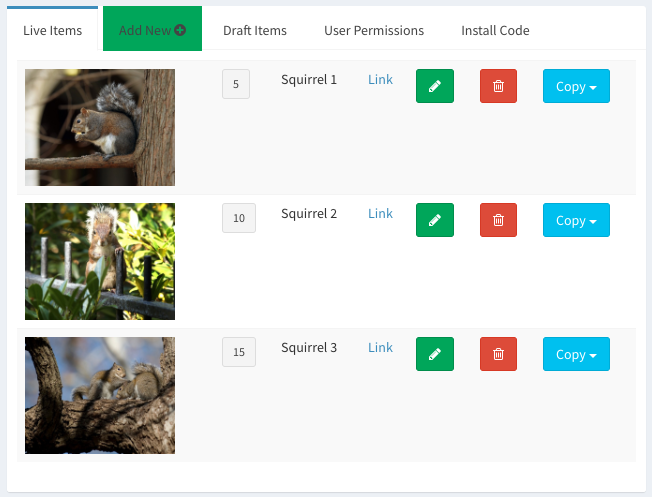This screenshot has width=652, height=497.
Task: Open the Link for Squirrel 3
Action: point(380,347)
